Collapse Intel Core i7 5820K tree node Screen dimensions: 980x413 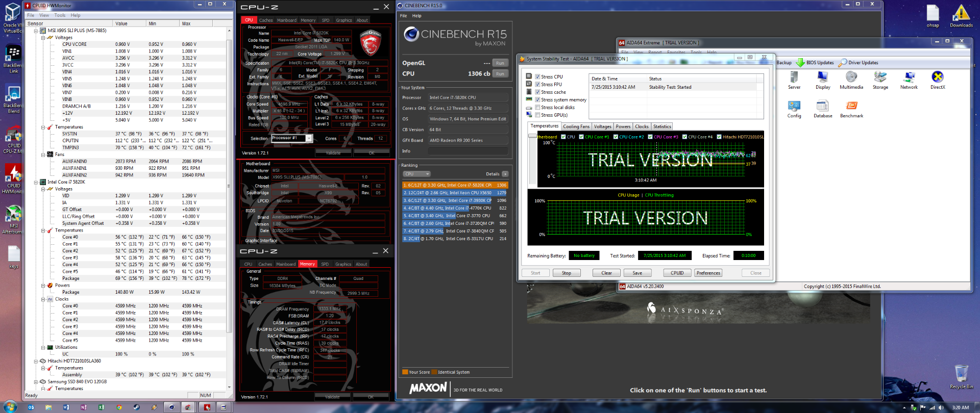tap(36, 182)
